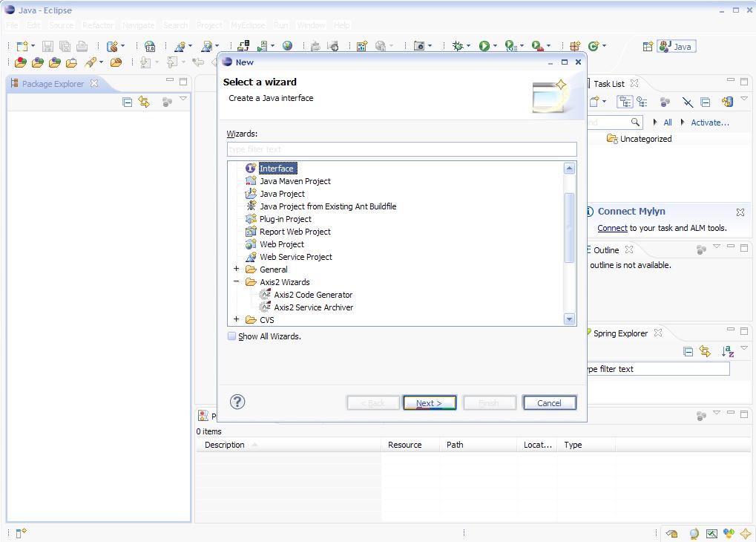Image resolution: width=756 pixels, height=542 pixels.
Task: Select the Plug-in Project wizard
Action: click(286, 218)
